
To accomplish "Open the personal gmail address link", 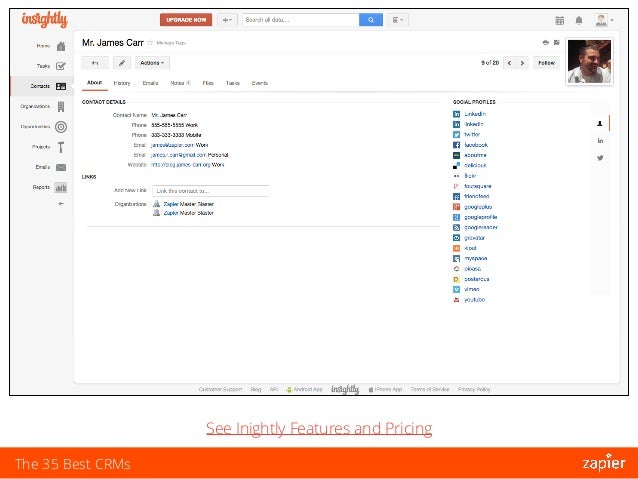I will tap(178, 155).
